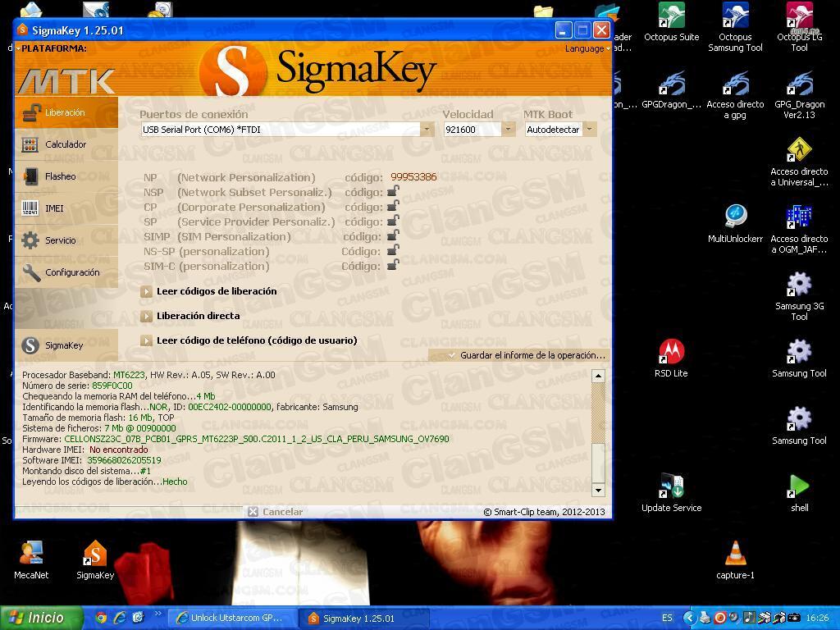
Task: Switch to the Flasheo sidebar section
Action: click(66, 176)
